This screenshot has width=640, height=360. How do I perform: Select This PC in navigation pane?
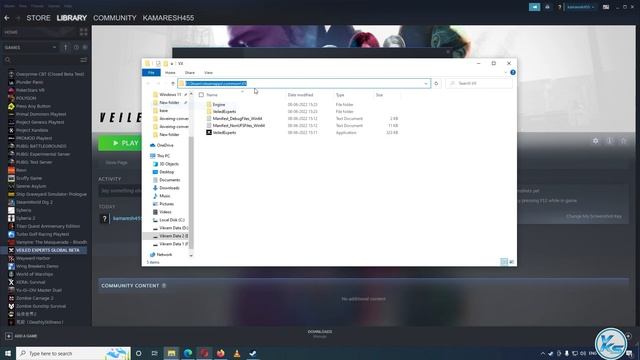tap(160, 156)
